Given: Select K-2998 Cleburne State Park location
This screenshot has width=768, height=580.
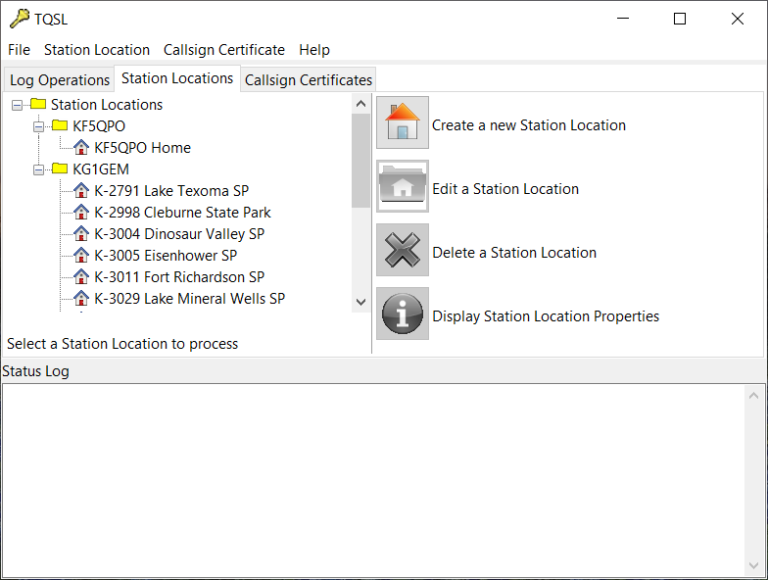Looking at the screenshot, I should click(x=182, y=212).
